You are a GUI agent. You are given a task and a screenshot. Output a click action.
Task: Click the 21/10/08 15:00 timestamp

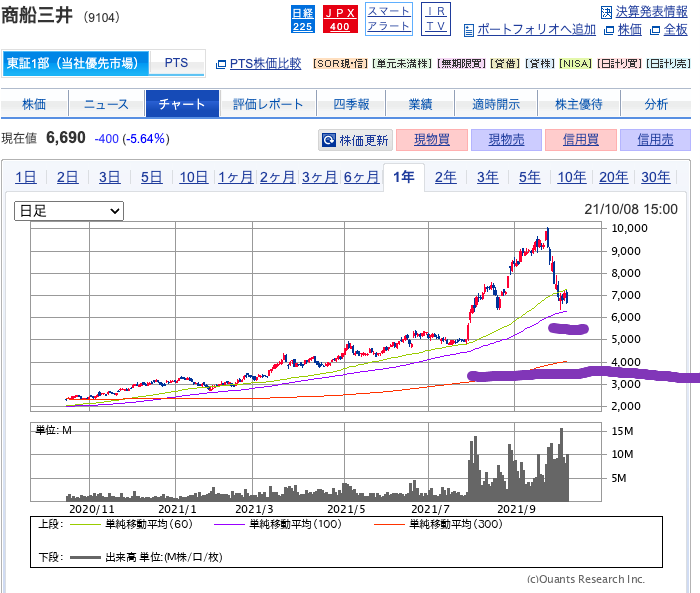coord(631,209)
